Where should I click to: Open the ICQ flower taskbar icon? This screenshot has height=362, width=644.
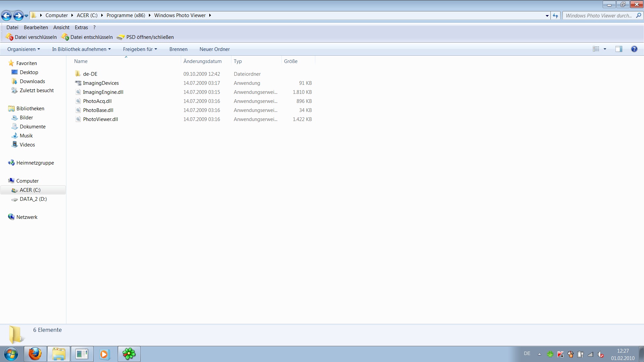pos(129,354)
